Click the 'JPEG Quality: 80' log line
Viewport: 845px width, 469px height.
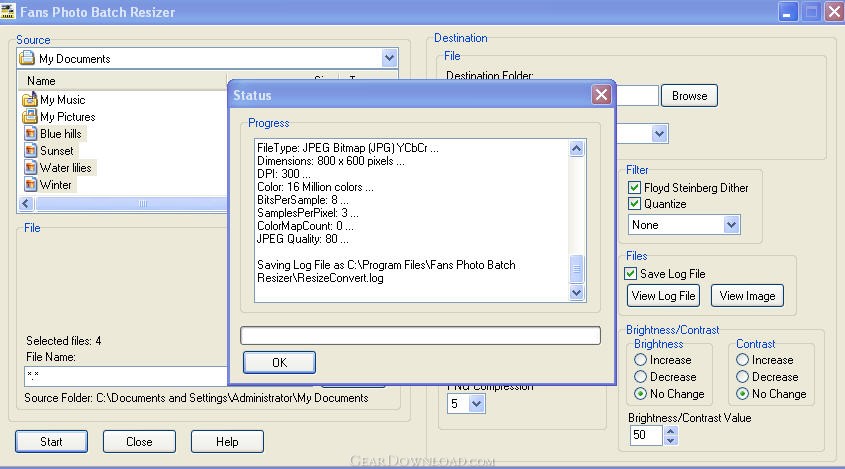tap(303, 239)
